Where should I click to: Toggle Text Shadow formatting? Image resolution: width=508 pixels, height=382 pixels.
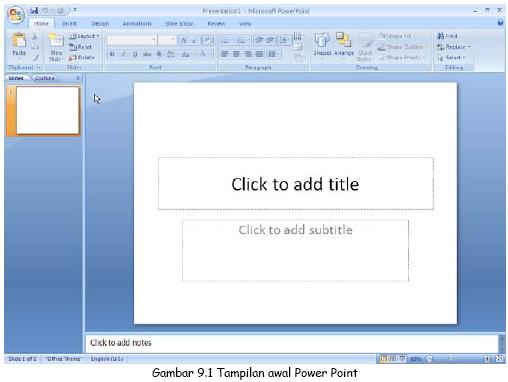159,54
